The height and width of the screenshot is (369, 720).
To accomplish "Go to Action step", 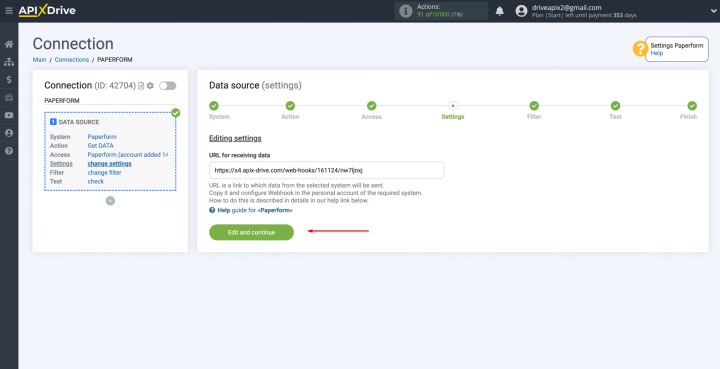I will point(290,106).
